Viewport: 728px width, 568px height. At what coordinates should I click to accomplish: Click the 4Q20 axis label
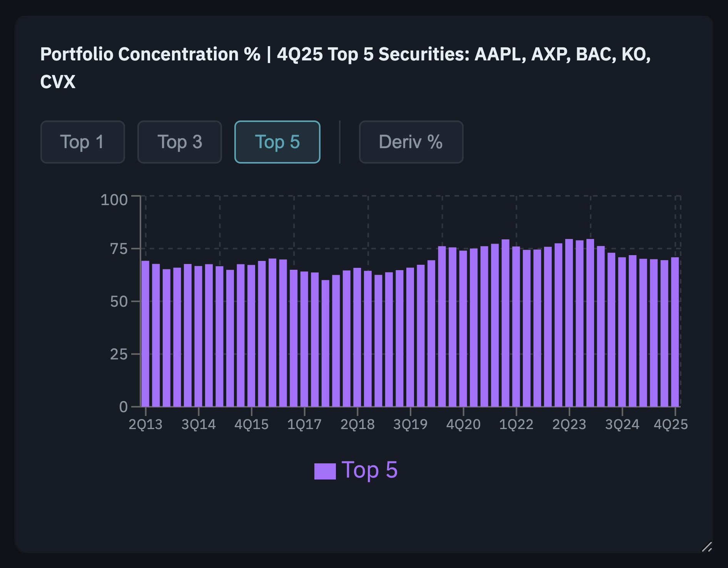click(463, 424)
